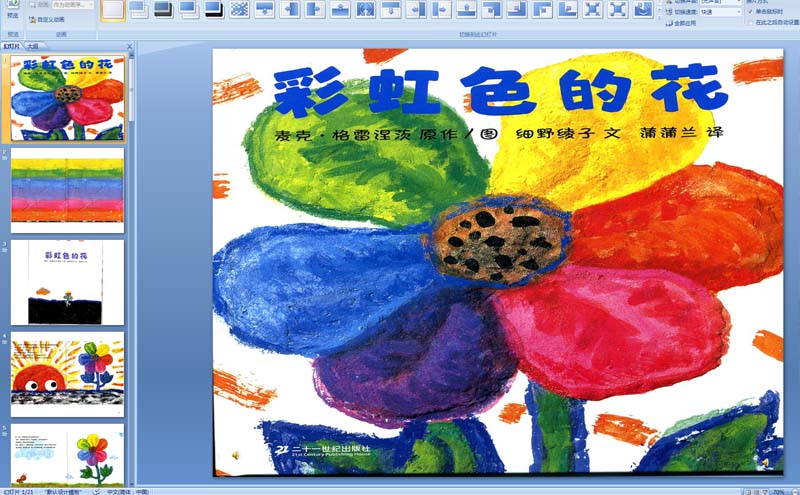Apply the Dissolve checkered transition
The image size is (800, 495).
coord(239,10)
